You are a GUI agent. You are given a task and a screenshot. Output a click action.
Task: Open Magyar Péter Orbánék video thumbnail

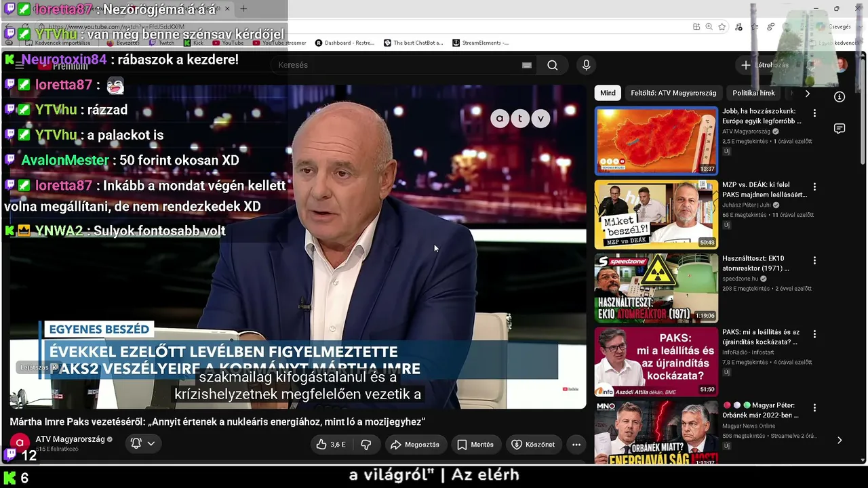pyautogui.click(x=656, y=432)
